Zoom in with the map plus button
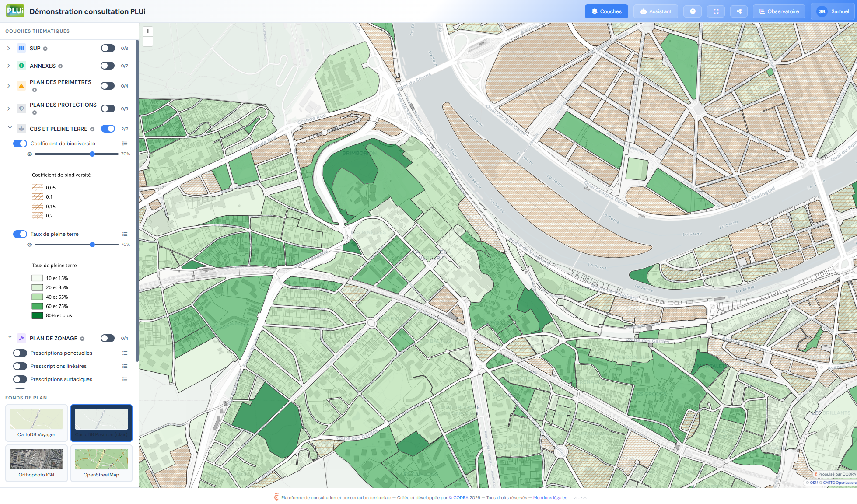This screenshot has width=857, height=504. [x=148, y=31]
